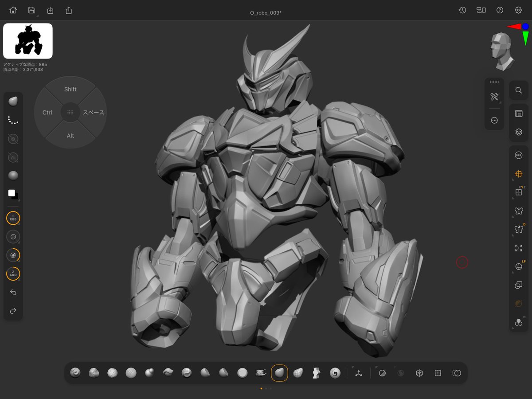Adjust the focal shift circular dial

[x=13, y=255]
